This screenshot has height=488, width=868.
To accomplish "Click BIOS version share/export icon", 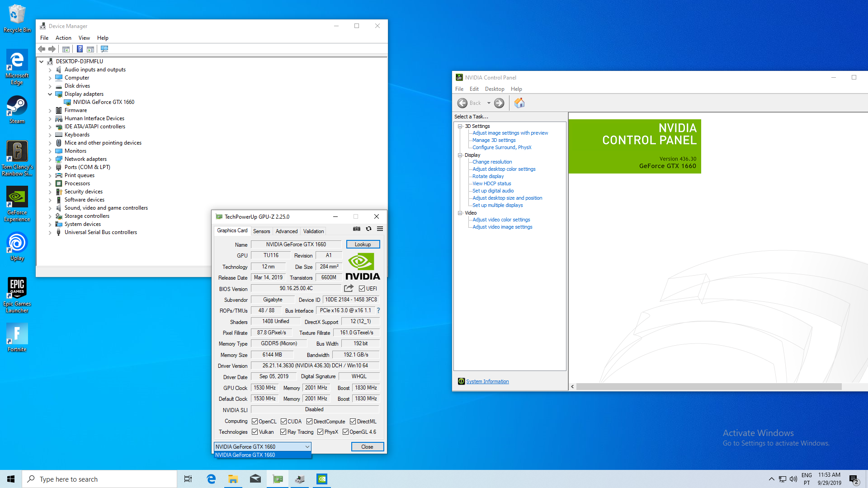I will (349, 288).
